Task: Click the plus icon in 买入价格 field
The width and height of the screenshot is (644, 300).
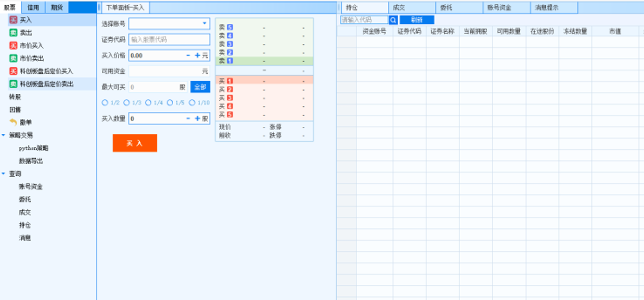Action: [197, 55]
